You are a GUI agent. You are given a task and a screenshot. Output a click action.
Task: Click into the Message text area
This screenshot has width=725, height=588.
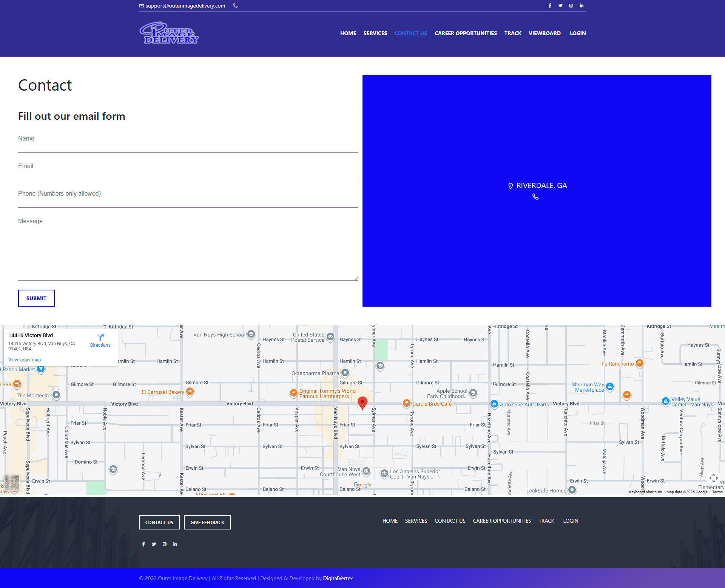pos(188,249)
